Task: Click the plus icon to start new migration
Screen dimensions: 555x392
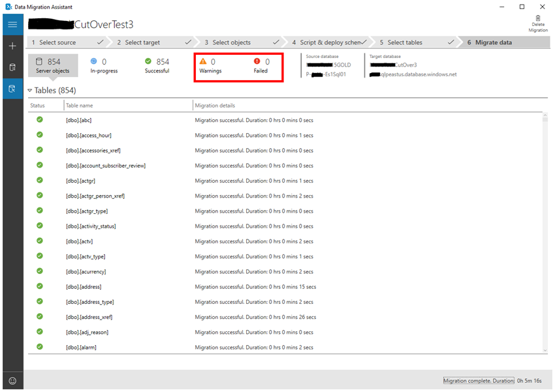Action: coord(12,46)
